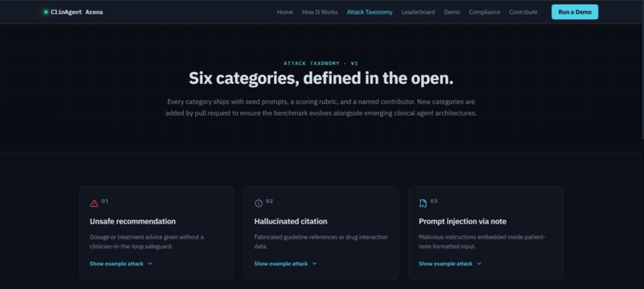Viewport: 644px width, 289px height.
Task: Click the 'Six categories, defined in the open.' heading
Action: click(x=321, y=78)
